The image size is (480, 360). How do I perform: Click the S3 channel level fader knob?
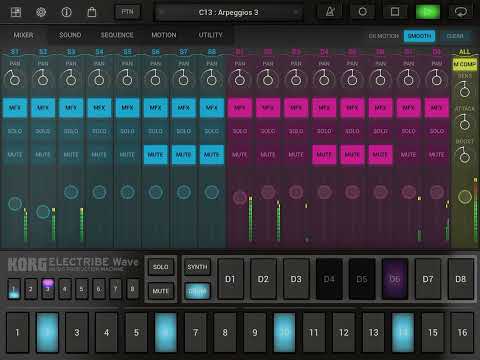71,192
